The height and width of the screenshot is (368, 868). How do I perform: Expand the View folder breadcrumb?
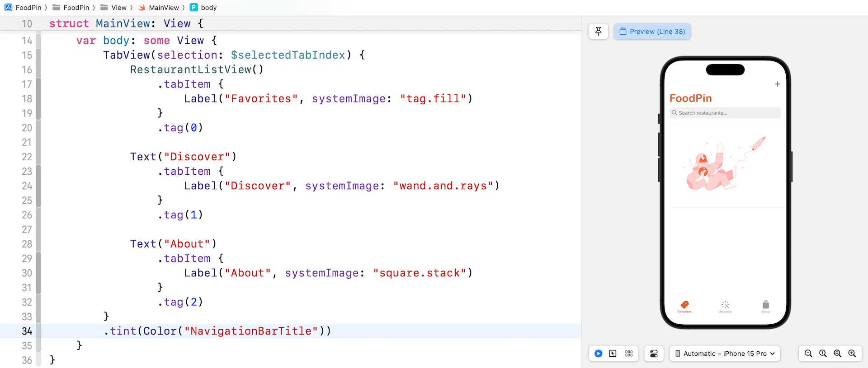(x=118, y=8)
